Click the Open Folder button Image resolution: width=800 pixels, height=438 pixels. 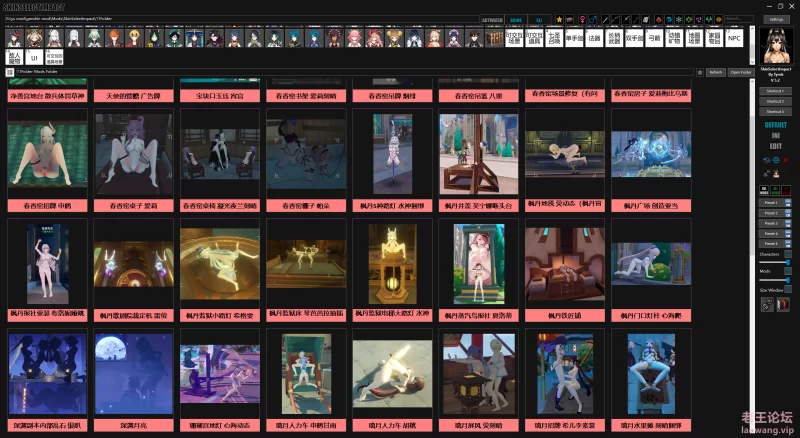[741, 72]
